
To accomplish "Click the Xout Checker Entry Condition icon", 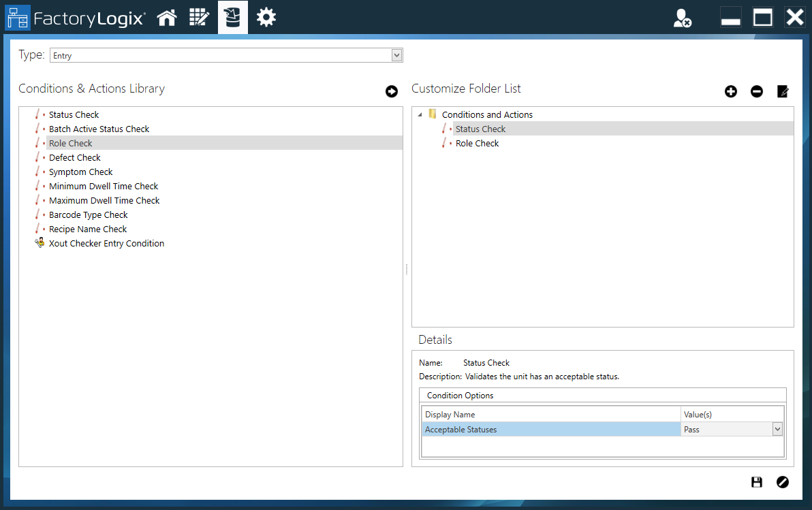I will pos(40,242).
